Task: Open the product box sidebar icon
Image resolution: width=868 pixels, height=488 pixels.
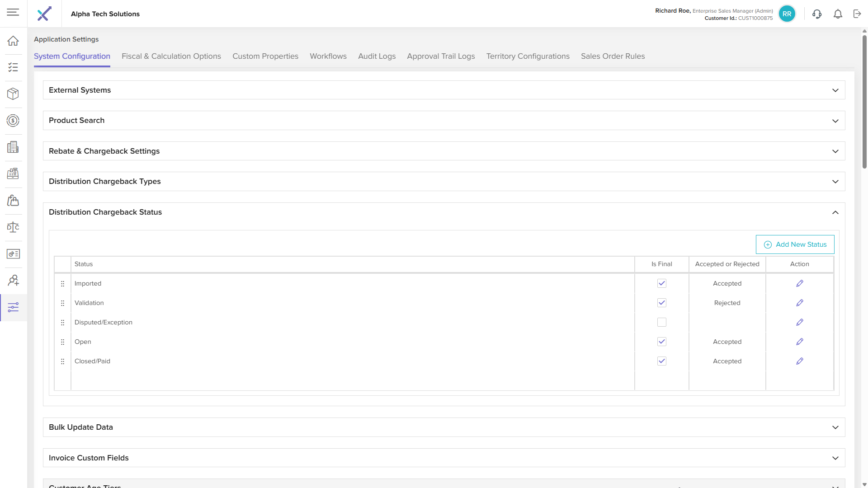Action: point(13,94)
